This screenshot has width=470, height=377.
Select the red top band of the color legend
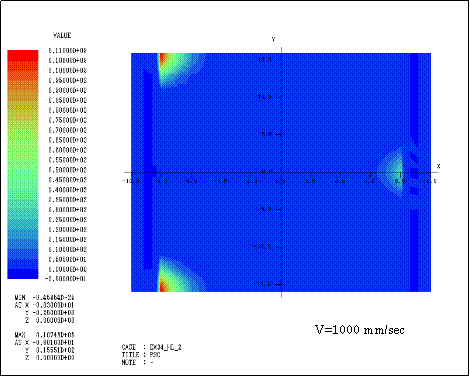(x=23, y=55)
